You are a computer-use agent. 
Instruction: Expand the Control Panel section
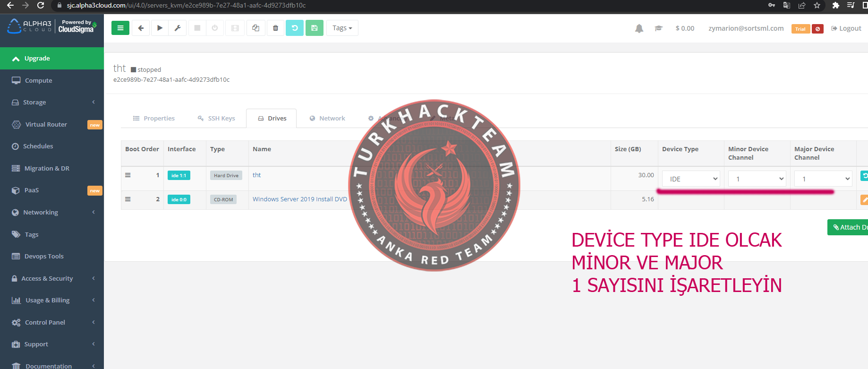click(x=52, y=322)
